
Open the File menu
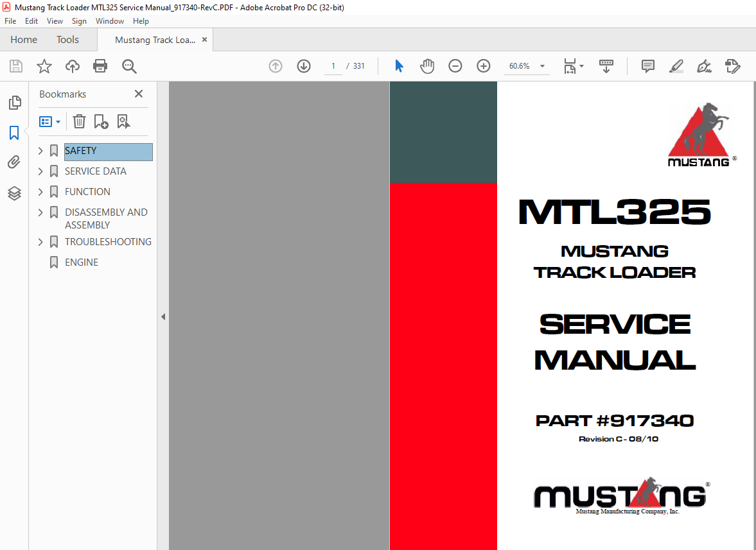pos(10,21)
